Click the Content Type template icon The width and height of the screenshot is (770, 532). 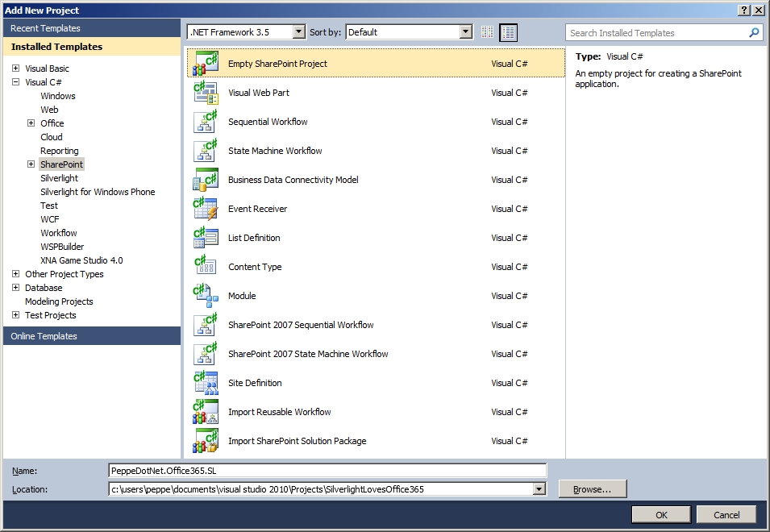click(x=206, y=266)
